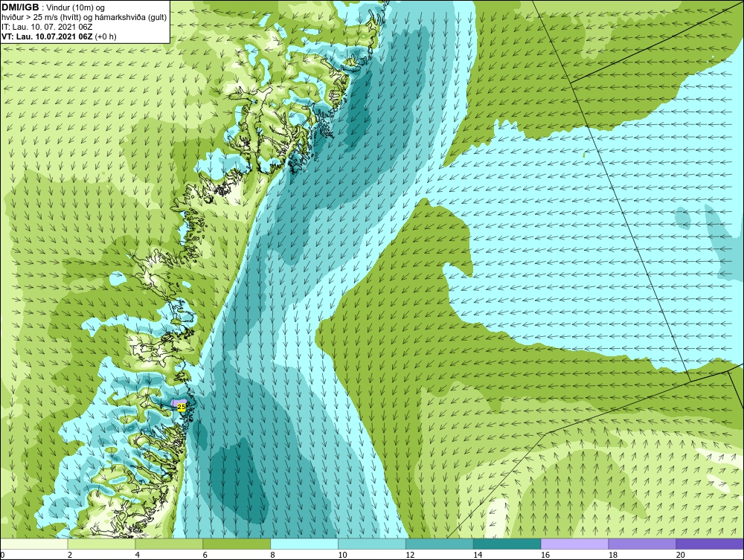744x560 pixels.
Task: Click the 'DMI/IGB : Vindur (10m) og' title line
Action: 53,7
